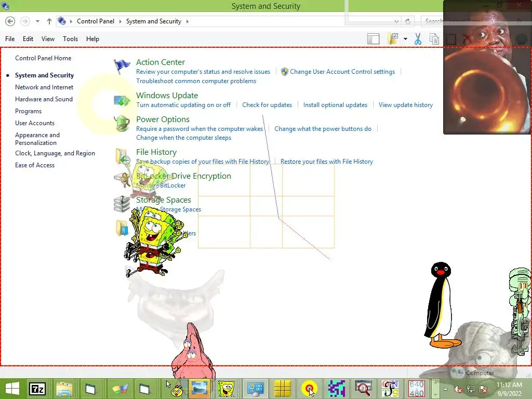Click Change User Account Control settings
Viewport: 532px width, 399px height.
(342, 72)
